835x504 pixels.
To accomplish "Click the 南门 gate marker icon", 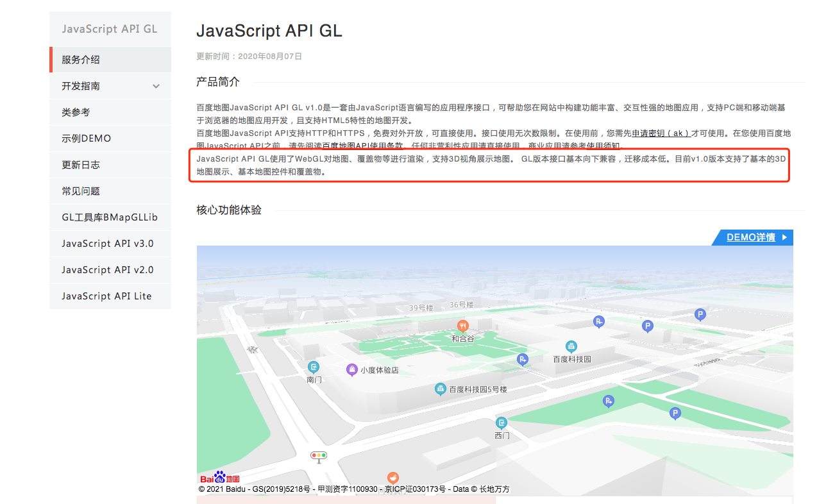I will pos(314,367).
